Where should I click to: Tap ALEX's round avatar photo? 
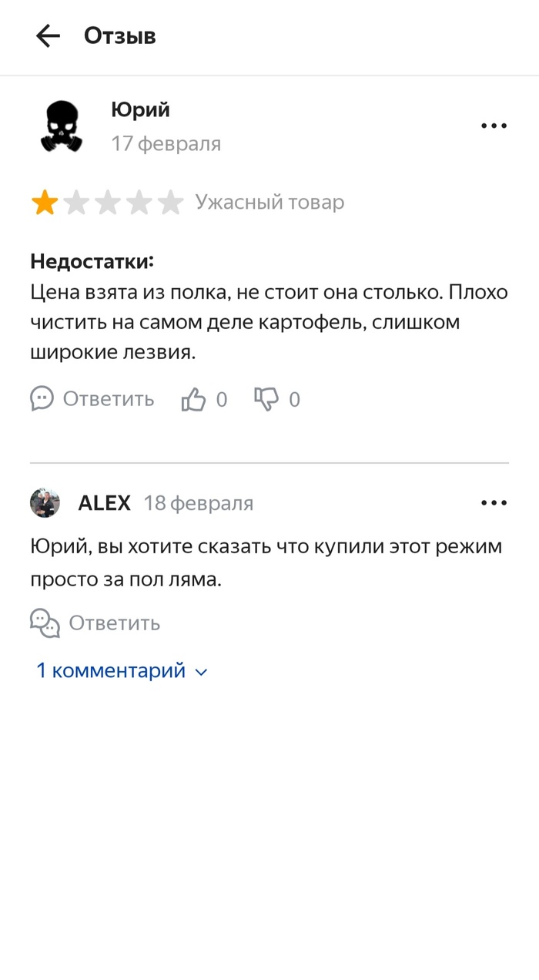[x=45, y=503]
